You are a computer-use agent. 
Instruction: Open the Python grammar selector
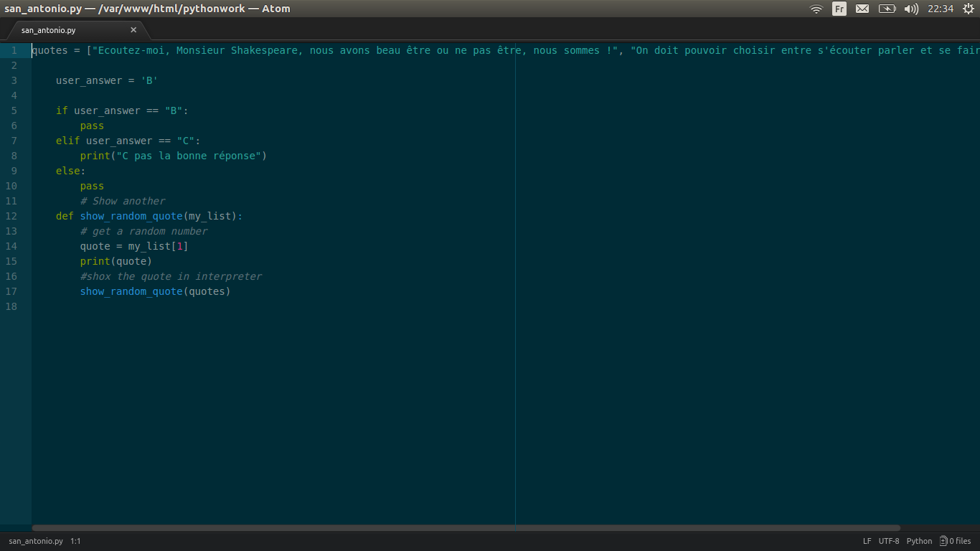[x=919, y=541]
